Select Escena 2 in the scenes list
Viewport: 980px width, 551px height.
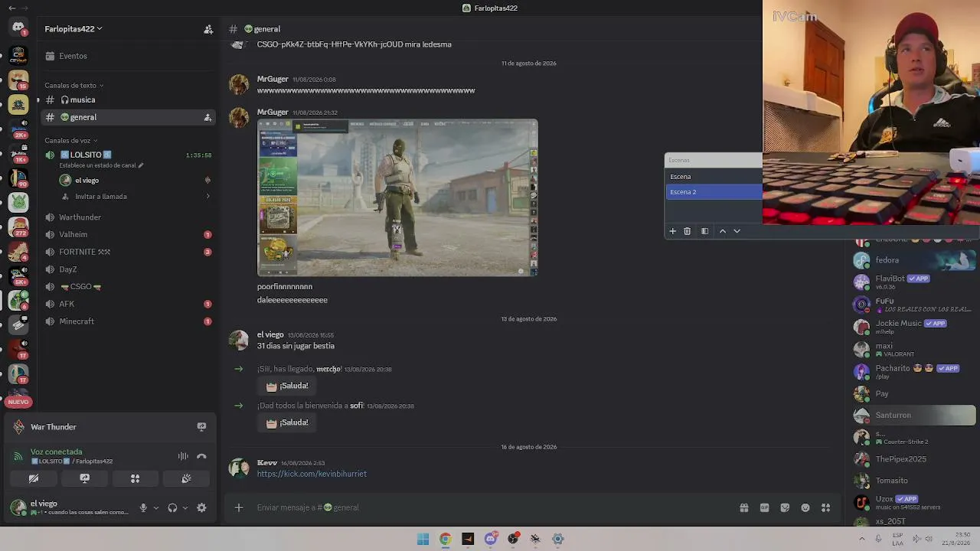click(714, 192)
